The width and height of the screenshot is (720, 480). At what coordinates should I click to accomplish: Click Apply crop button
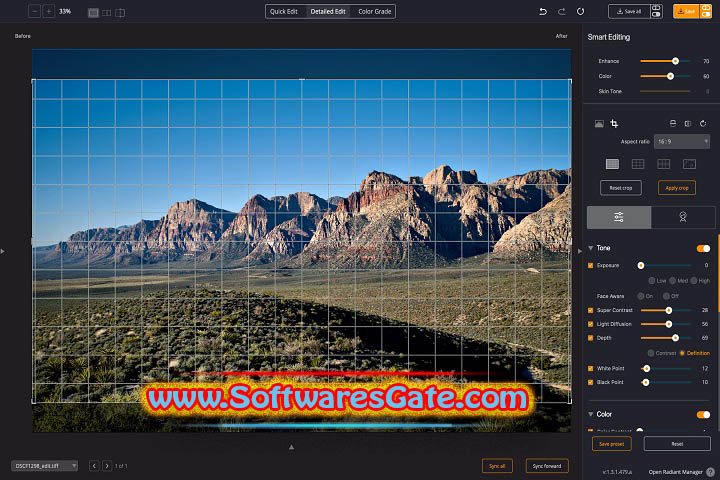677,188
